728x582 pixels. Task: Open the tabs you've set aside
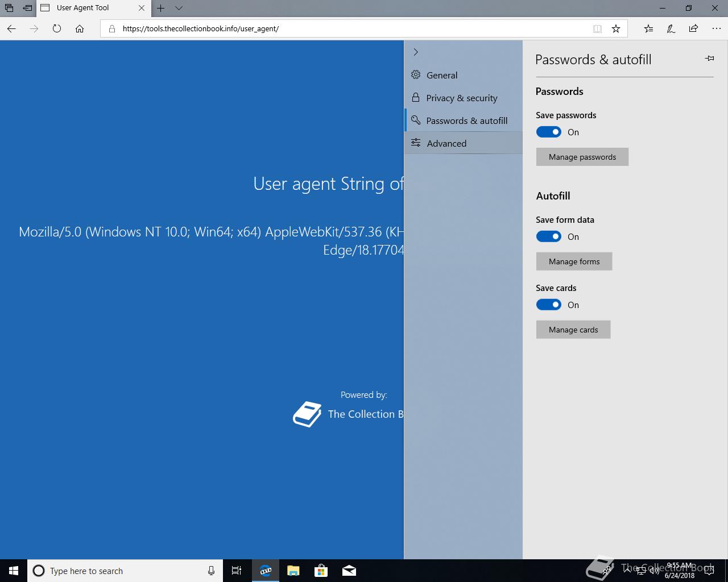(x=9, y=8)
